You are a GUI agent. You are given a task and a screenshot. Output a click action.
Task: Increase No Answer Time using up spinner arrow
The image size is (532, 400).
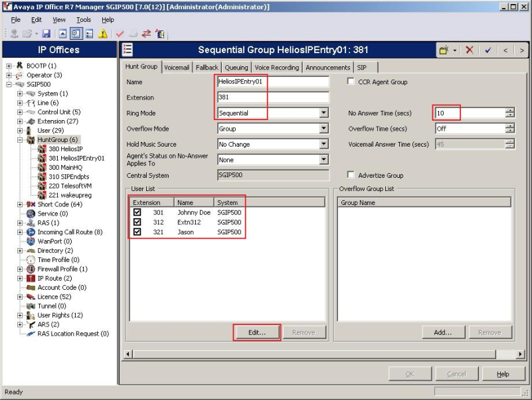(x=509, y=111)
